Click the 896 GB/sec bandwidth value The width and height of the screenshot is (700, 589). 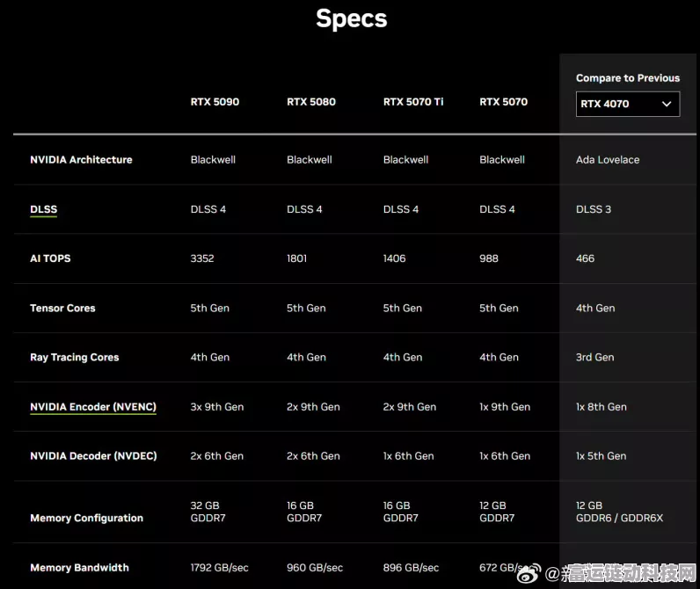click(411, 568)
